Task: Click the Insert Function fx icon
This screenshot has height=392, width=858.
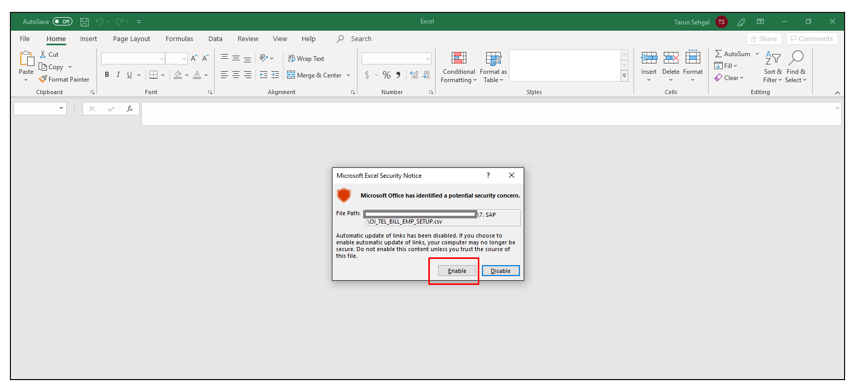Action: pyautogui.click(x=130, y=109)
